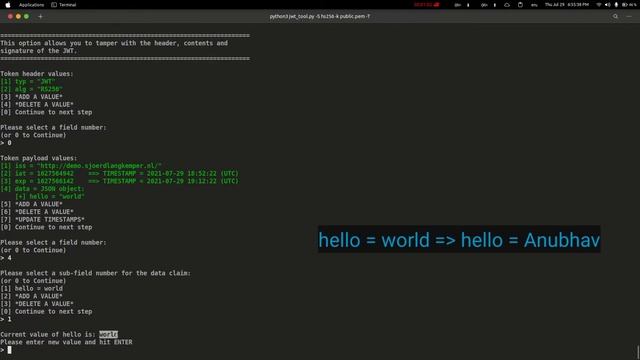640x360 pixels.
Task: Click the microphone icon in menu bar
Action: 616,5
